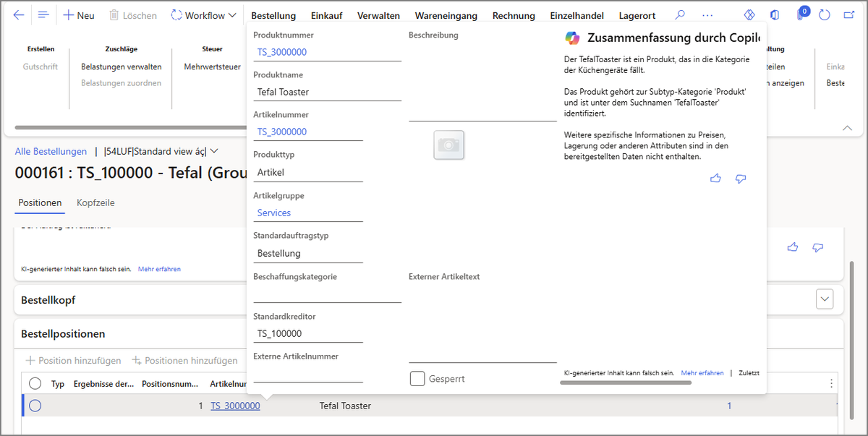Click the Tefal Toaster cell in grid
868x436 pixels.
(345, 406)
